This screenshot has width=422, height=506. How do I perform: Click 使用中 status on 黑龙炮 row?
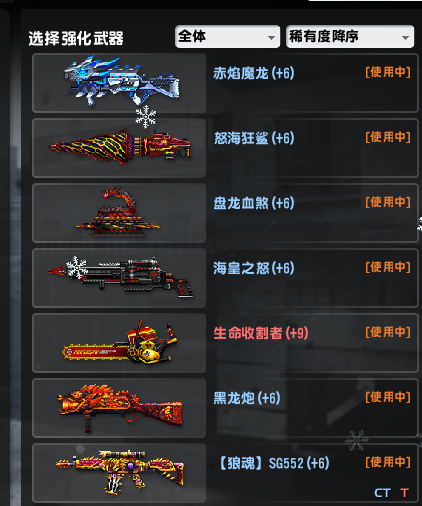388,397
